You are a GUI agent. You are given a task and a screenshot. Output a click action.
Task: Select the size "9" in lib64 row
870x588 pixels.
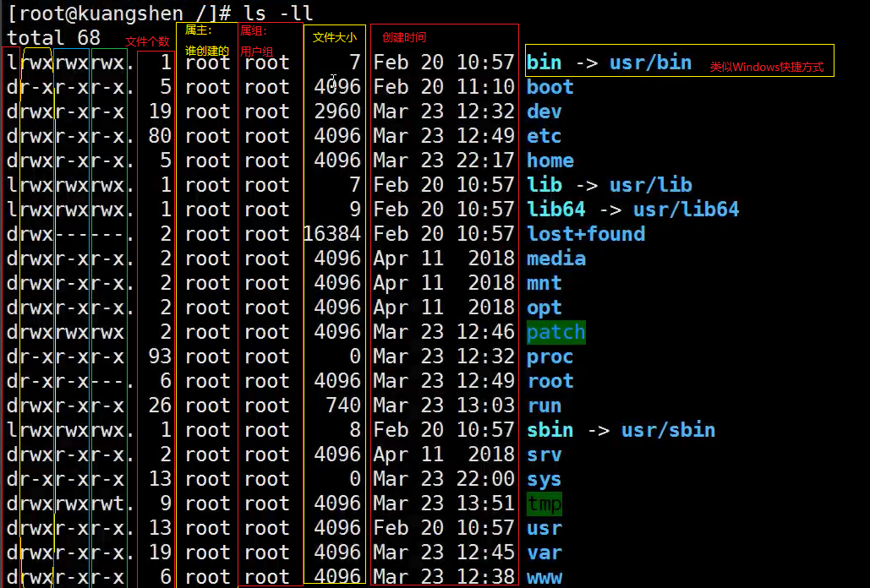tap(355, 209)
